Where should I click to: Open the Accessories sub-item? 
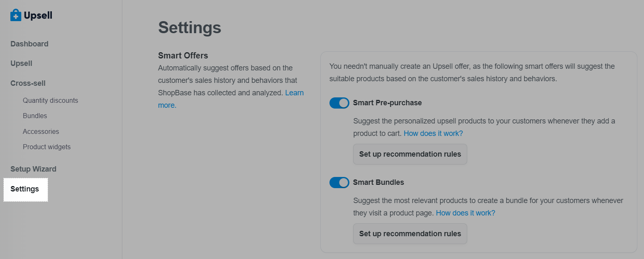click(x=41, y=131)
